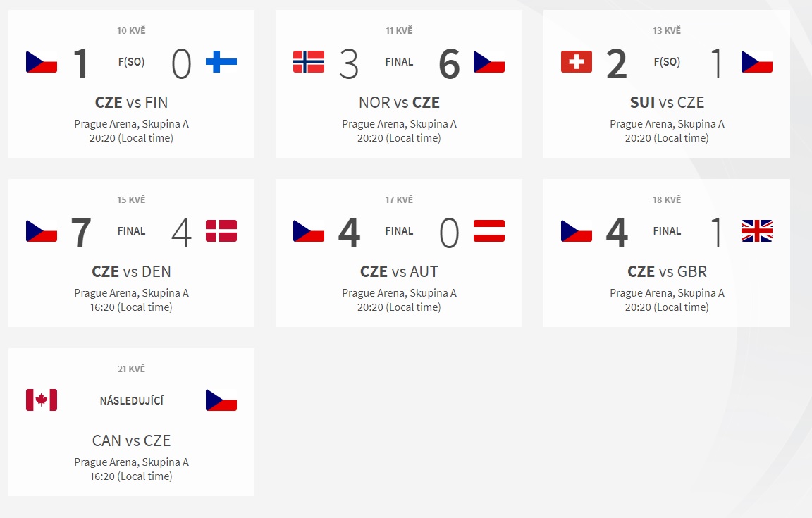This screenshot has width=812, height=518.
Task: Click the Canada flag icon
Action: pyautogui.click(x=42, y=400)
